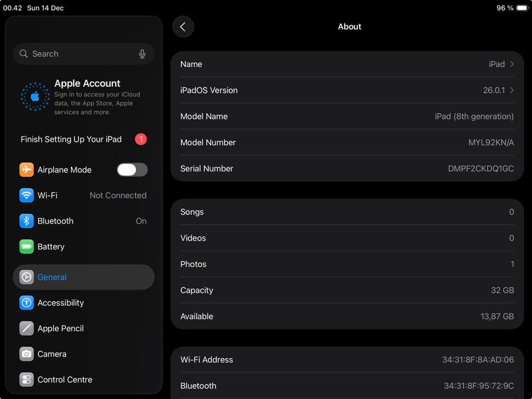Tap the Name label in About

point(191,64)
